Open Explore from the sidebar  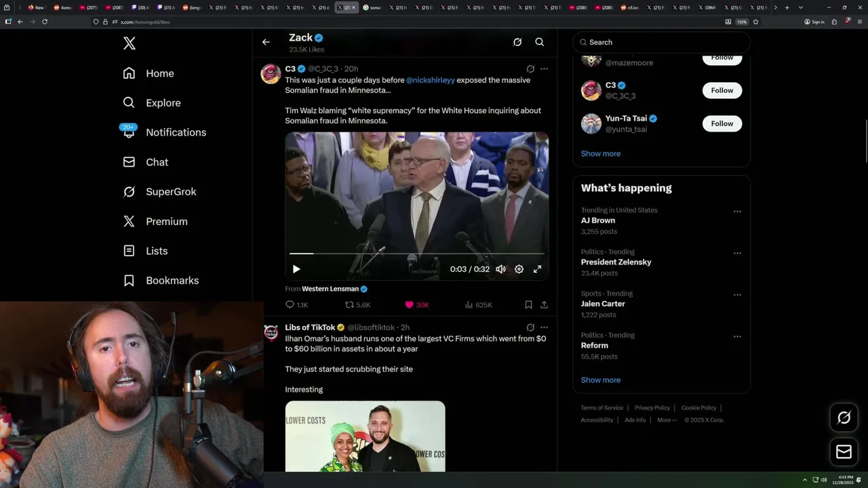click(x=152, y=103)
